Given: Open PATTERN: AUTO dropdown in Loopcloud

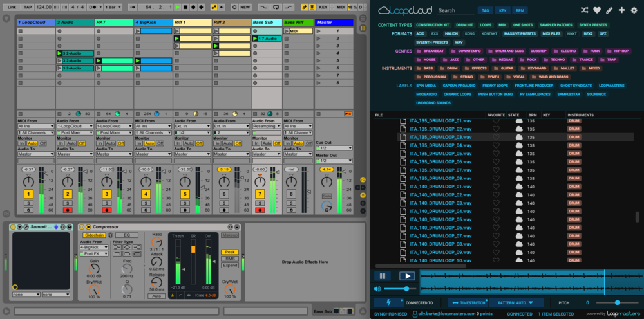Looking at the screenshot, I should (x=516, y=302).
